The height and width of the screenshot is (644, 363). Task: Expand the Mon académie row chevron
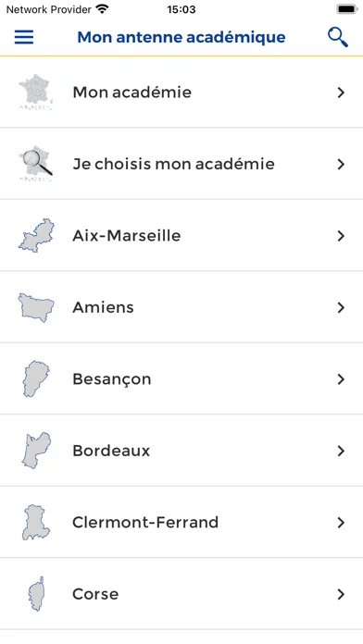tap(341, 93)
